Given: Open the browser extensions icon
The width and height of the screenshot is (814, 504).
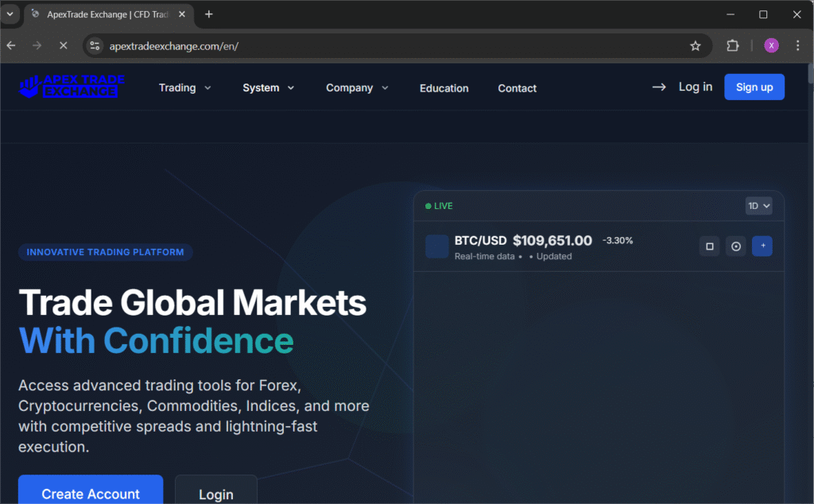Looking at the screenshot, I should coord(732,45).
